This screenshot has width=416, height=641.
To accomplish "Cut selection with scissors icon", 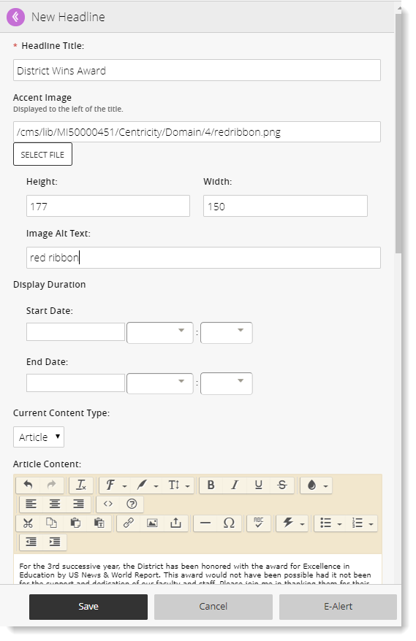I will point(28,523).
